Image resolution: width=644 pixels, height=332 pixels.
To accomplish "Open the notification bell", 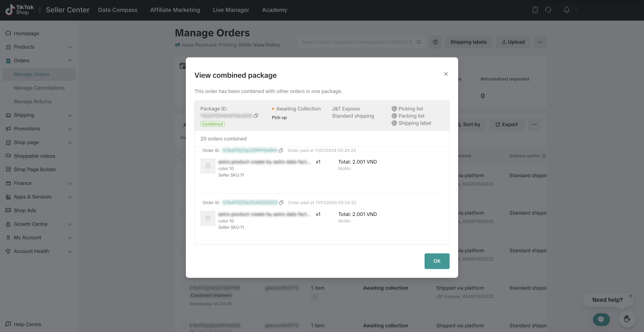I will 567,10.
